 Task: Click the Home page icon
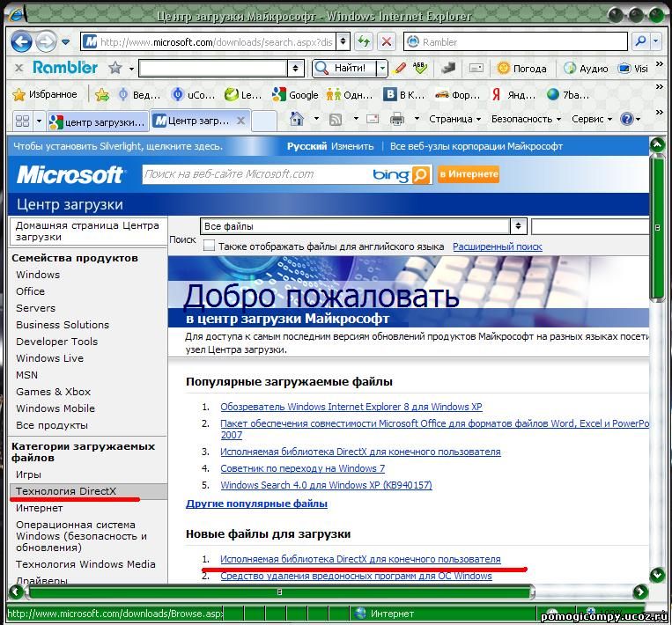point(296,118)
